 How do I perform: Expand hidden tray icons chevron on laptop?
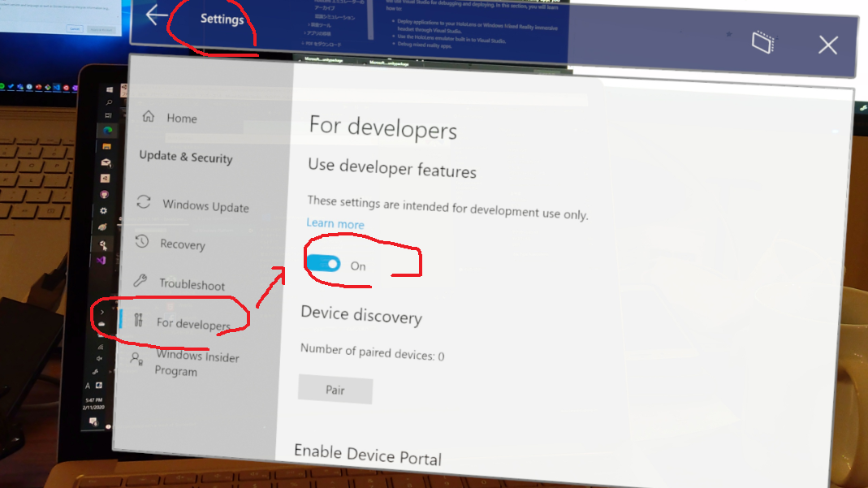[x=101, y=312]
